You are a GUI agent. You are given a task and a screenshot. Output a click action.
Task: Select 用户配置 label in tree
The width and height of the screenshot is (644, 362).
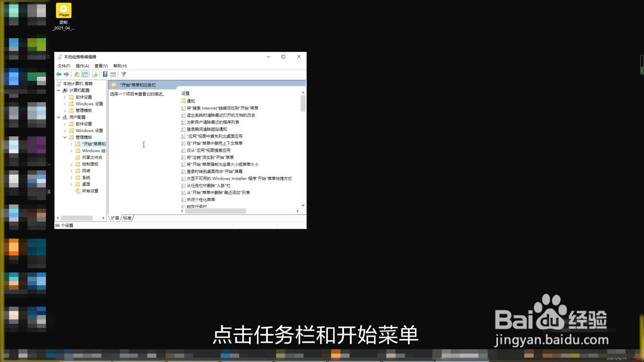[x=77, y=117]
